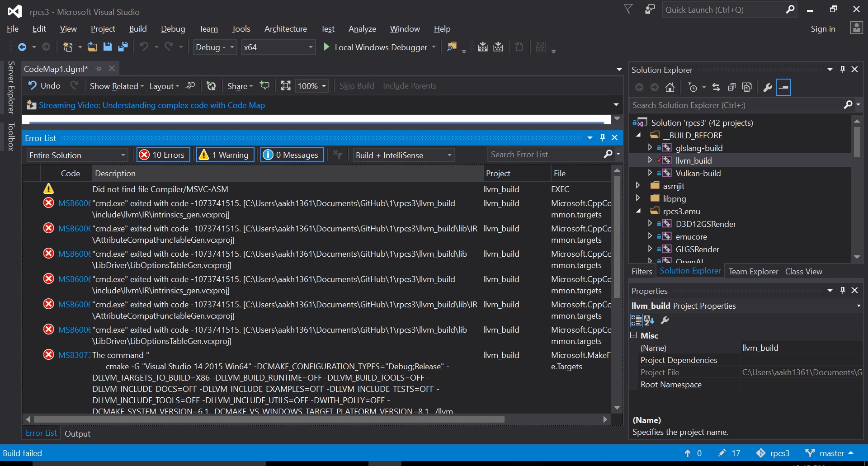Switch to the Output tab
The width and height of the screenshot is (868, 466).
click(77, 433)
